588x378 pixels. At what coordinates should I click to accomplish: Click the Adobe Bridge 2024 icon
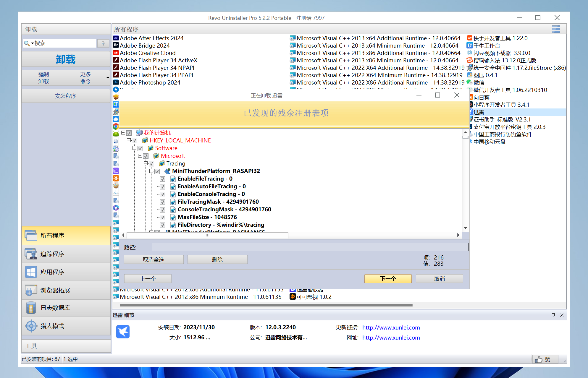116,46
